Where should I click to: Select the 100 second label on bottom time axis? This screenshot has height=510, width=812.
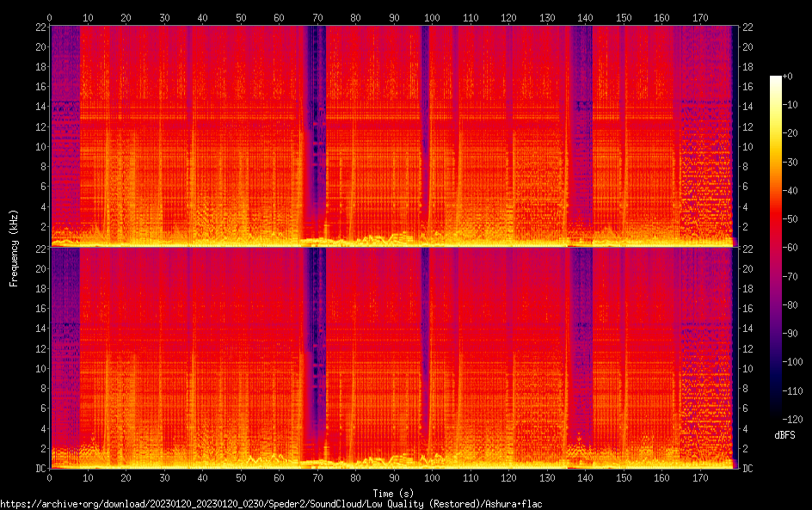coord(432,477)
